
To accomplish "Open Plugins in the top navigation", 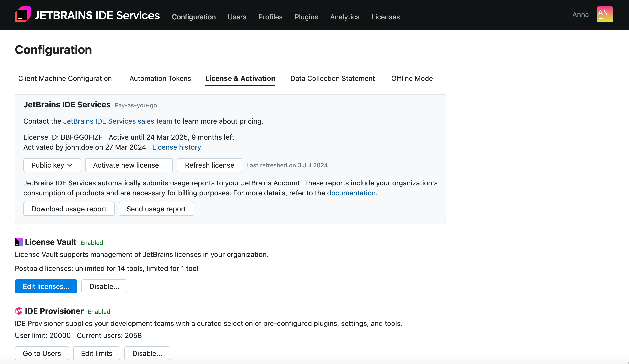I will [306, 17].
